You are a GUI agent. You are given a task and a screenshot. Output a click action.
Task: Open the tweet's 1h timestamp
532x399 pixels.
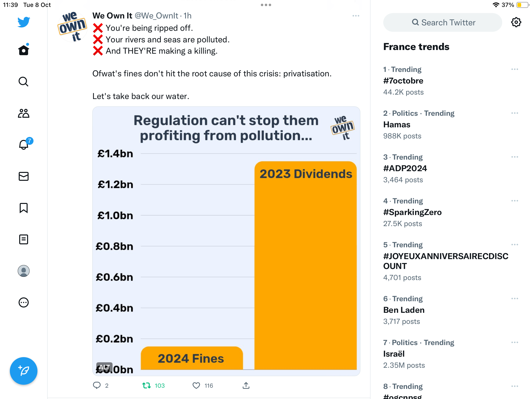[x=187, y=16]
